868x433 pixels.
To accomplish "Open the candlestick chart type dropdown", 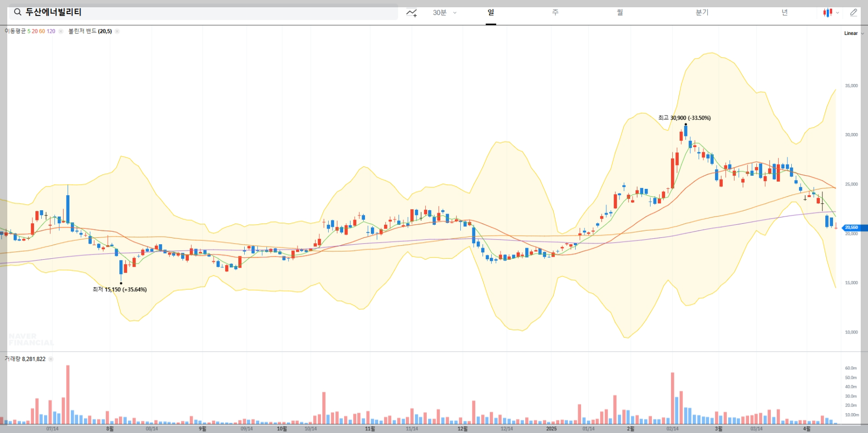I will [x=831, y=13].
